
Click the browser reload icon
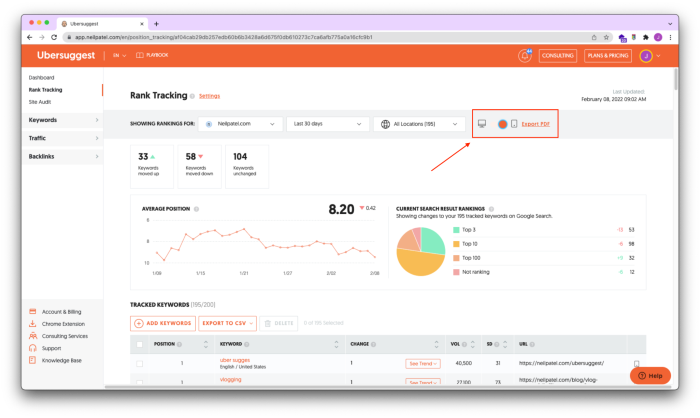54,38
